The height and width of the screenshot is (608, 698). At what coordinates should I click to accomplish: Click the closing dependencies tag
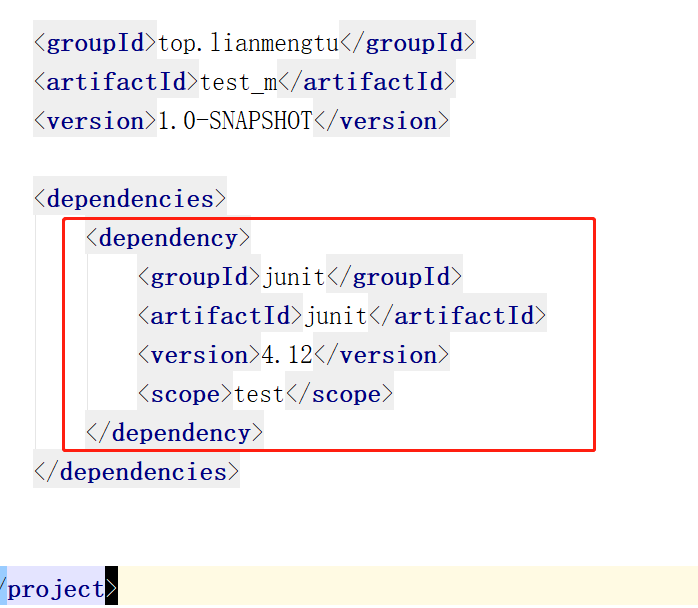137,472
